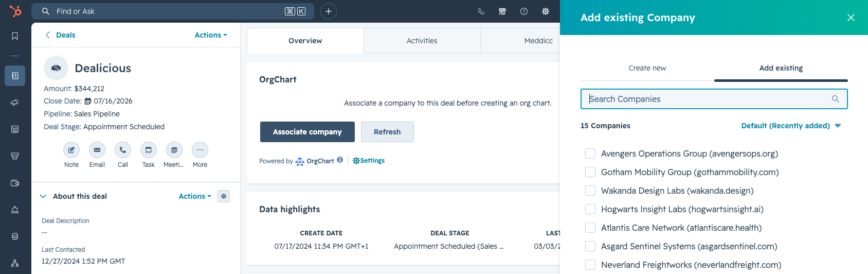The height and width of the screenshot is (274, 868).
Task: Click the Associate company button
Action: [308, 132]
